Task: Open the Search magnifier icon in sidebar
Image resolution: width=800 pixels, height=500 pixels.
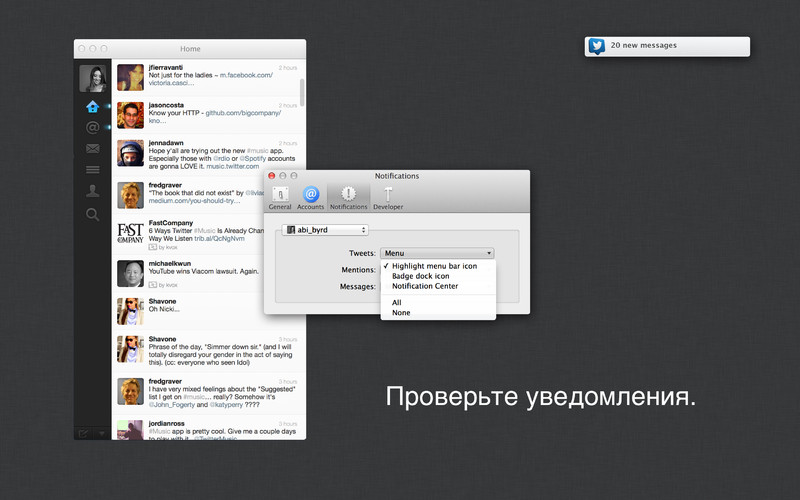Action: click(92, 214)
